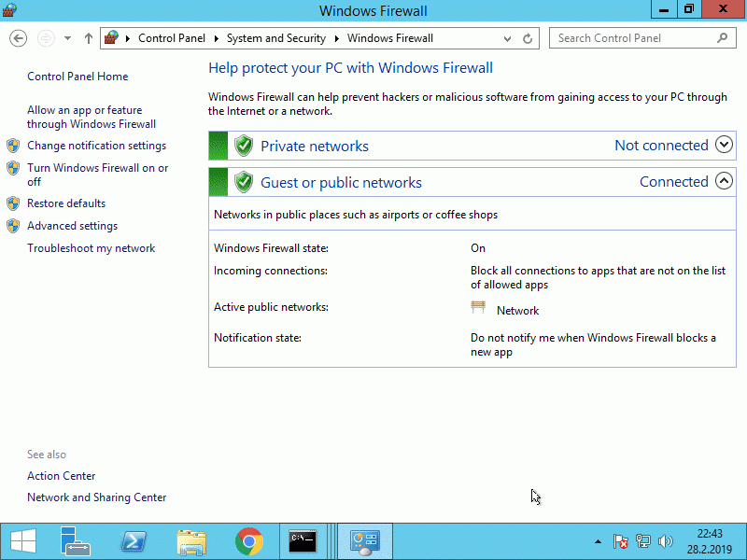Open Turn Windows Firewall on or off
This screenshot has width=747, height=560.
(x=98, y=175)
